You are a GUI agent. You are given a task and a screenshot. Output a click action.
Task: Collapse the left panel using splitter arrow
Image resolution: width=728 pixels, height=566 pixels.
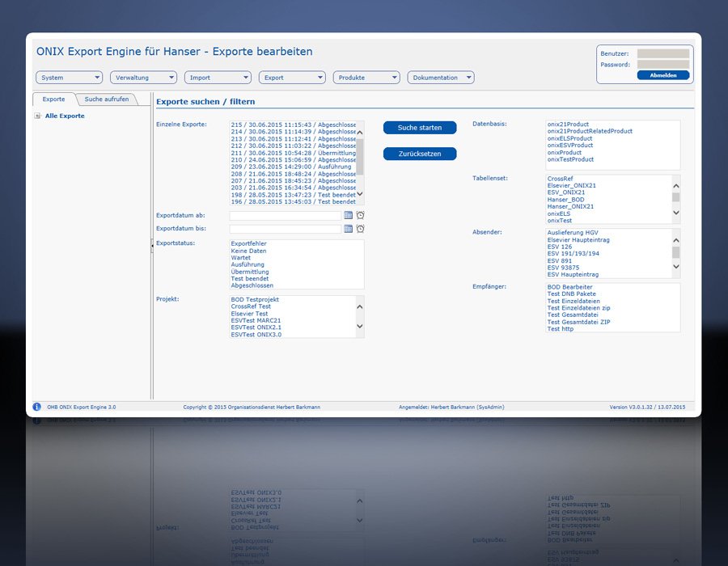[152, 246]
